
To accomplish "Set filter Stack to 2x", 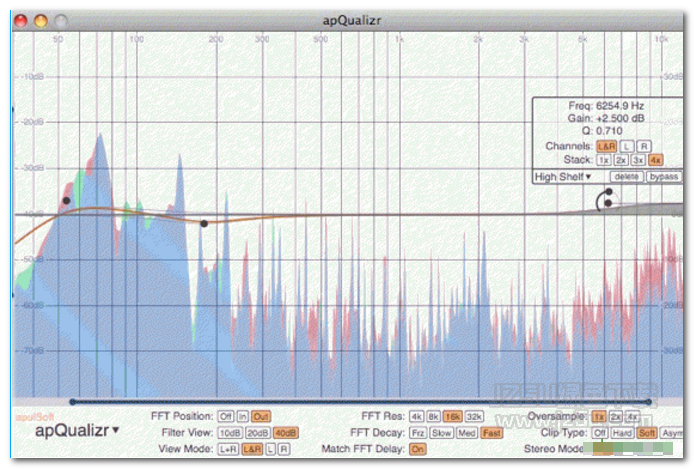I will click(621, 160).
